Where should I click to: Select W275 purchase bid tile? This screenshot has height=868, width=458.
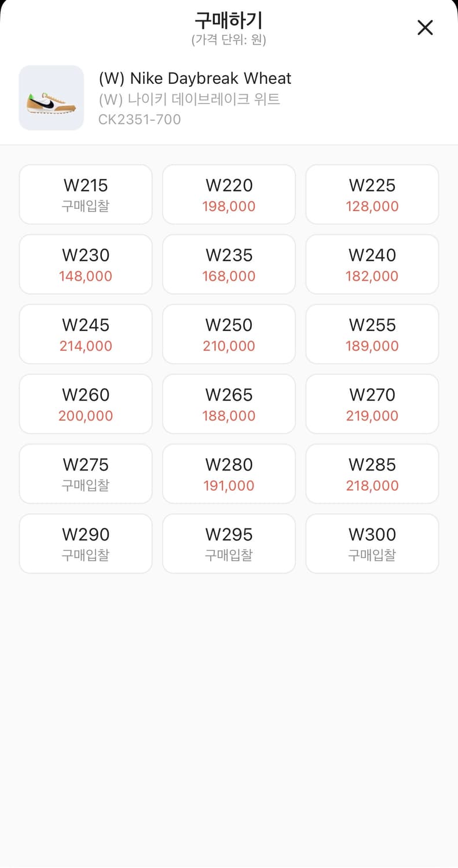pyautogui.click(x=86, y=474)
